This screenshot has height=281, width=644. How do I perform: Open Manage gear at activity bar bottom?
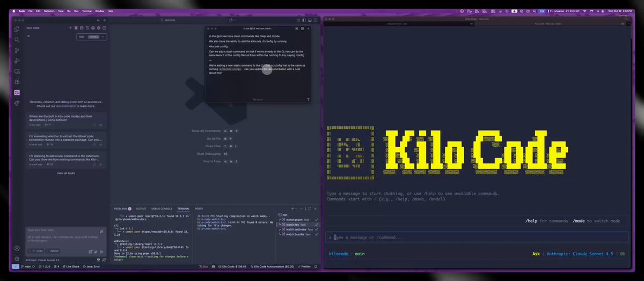point(17,258)
